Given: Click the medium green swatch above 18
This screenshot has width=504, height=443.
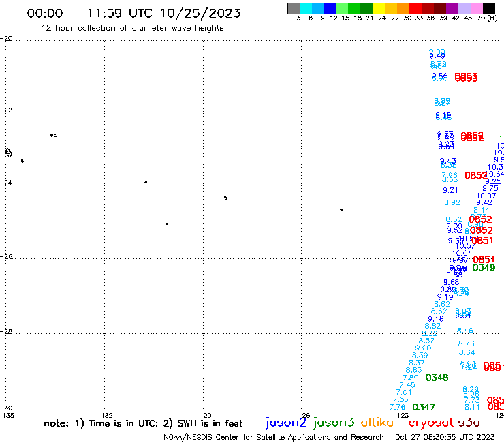Looking at the screenshot, I should (355, 8).
